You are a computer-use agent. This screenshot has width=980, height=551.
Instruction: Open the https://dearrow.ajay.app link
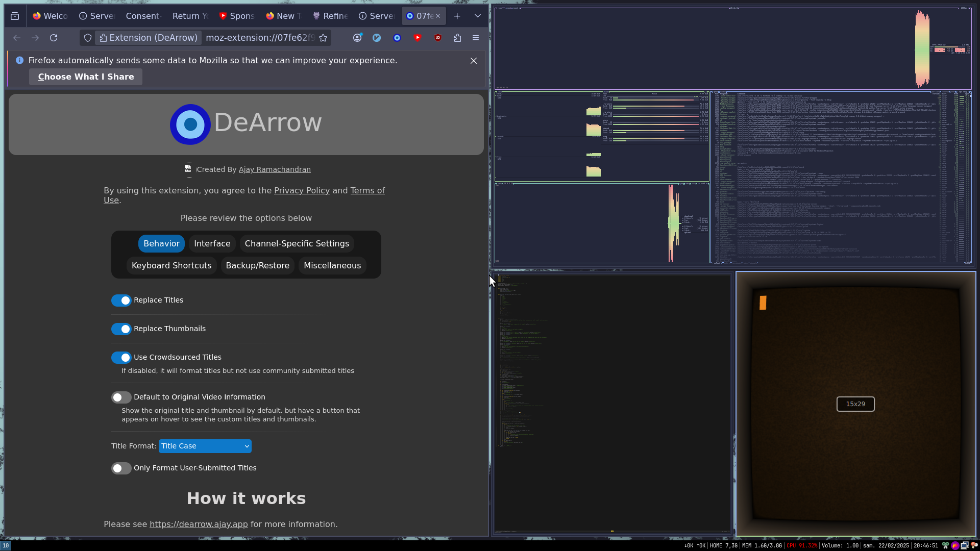click(199, 524)
